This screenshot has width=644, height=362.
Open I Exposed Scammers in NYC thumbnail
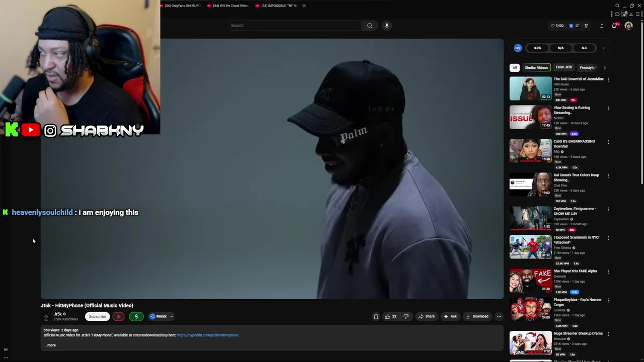(x=530, y=247)
